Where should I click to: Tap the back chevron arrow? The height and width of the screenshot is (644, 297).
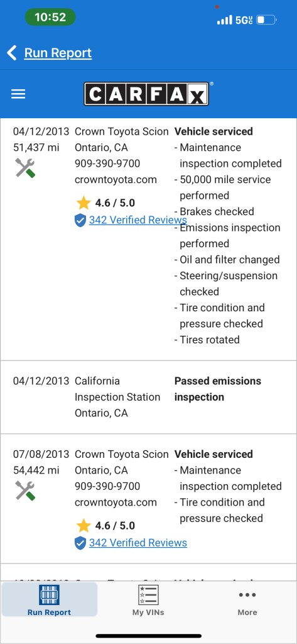12,53
